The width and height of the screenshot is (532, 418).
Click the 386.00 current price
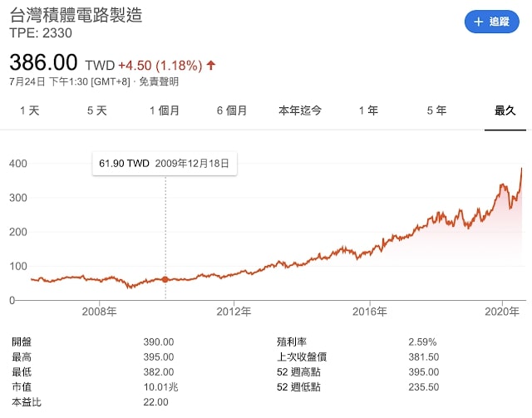point(43,62)
